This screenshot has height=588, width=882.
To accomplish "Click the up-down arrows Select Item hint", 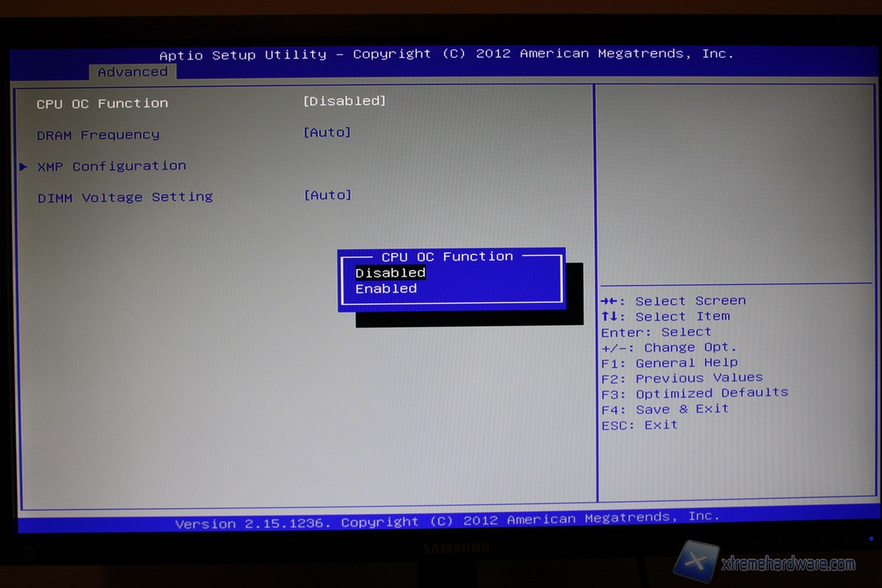I will (x=665, y=316).
